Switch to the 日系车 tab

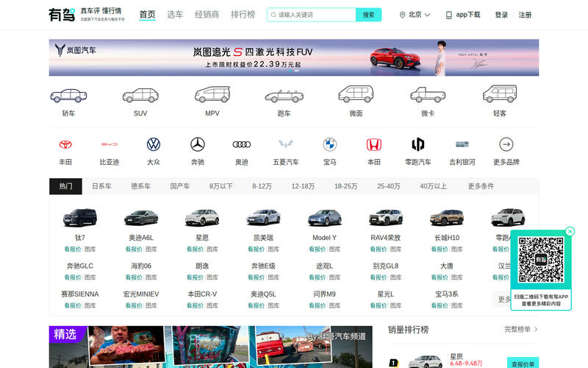pos(101,186)
